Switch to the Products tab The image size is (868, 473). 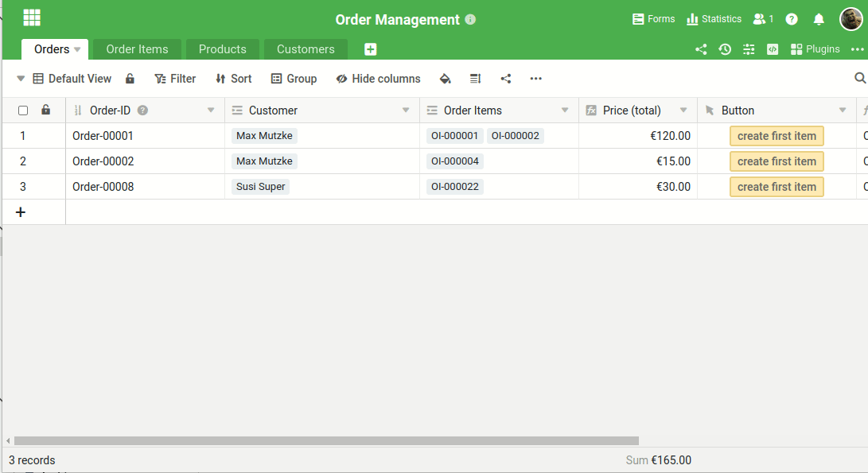(x=222, y=48)
